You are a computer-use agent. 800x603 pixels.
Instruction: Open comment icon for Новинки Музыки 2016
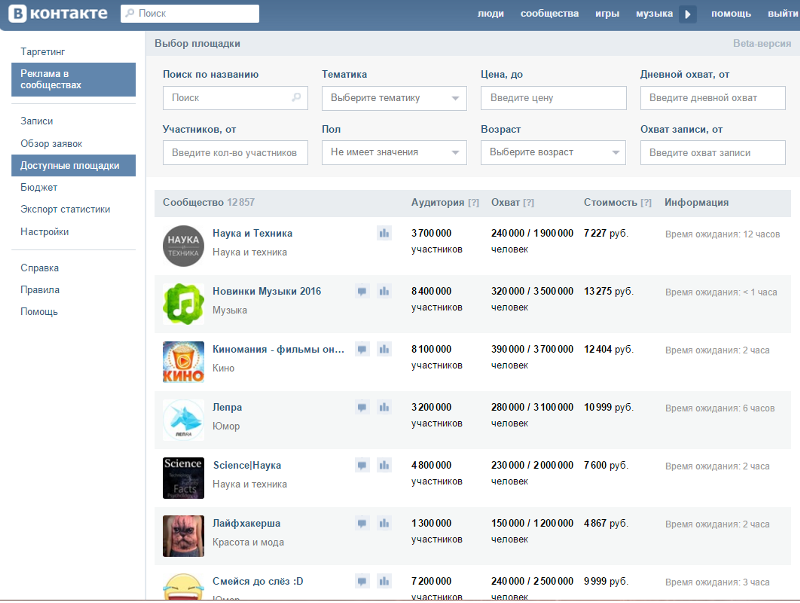(362, 291)
